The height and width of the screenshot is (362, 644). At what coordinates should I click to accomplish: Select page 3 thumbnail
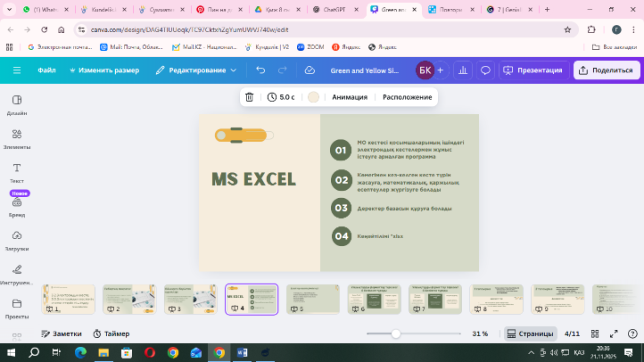point(191,300)
